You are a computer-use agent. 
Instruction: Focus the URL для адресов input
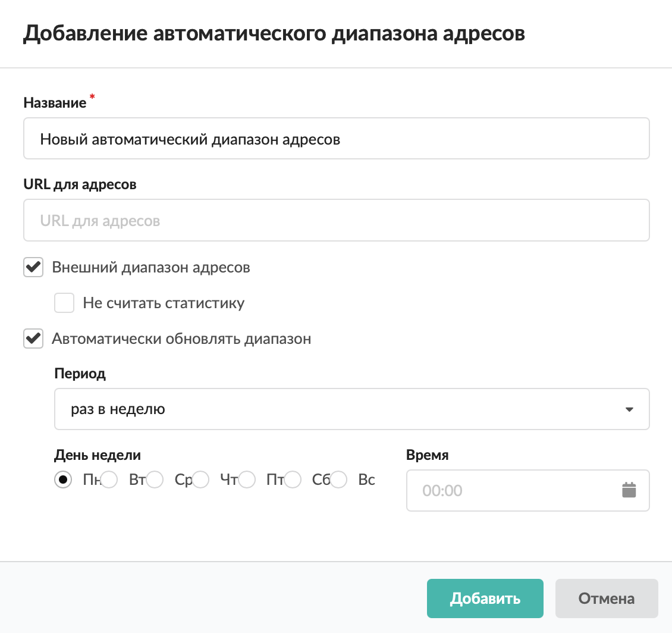click(336, 221)
